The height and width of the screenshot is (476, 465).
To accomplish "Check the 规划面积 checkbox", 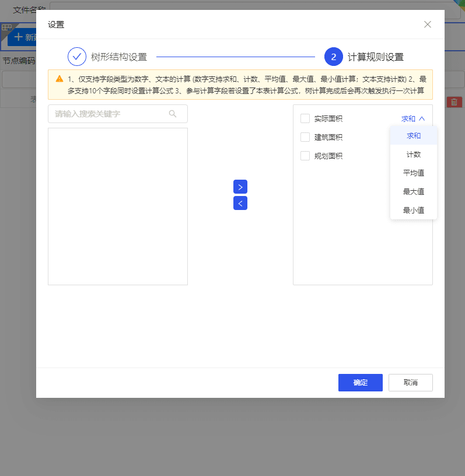I will click(305, 156).
